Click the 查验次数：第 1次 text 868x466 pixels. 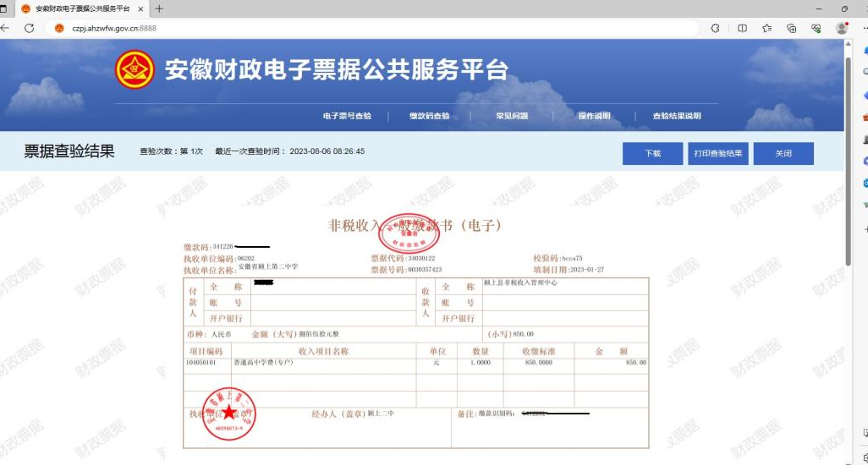click(171, 151)
